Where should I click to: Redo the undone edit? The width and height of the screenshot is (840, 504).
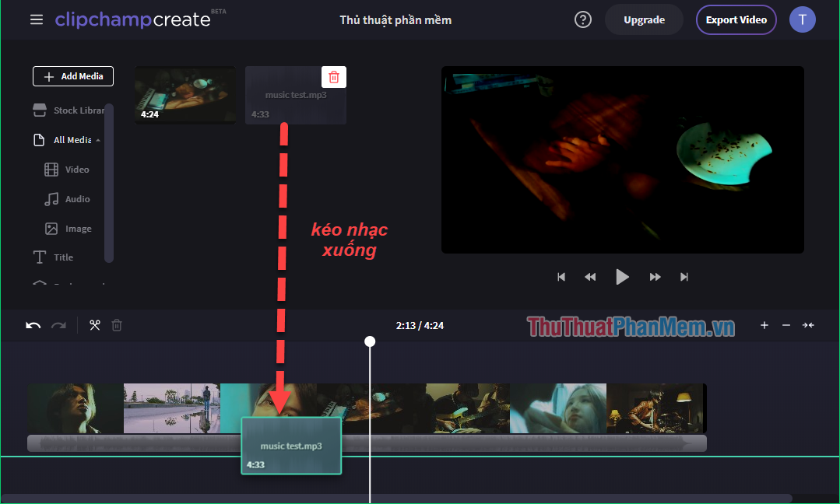pos(58,324)
